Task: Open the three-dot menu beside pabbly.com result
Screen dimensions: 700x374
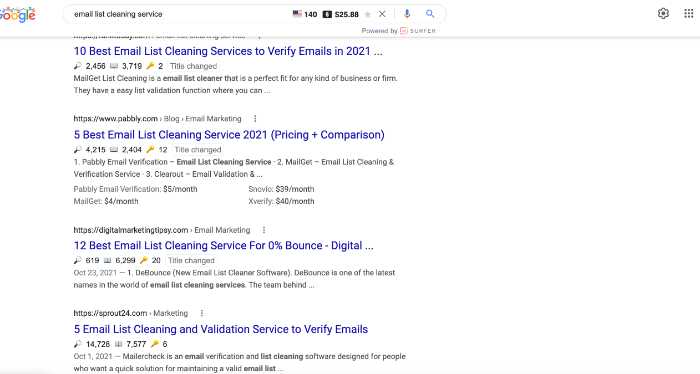Action: click(255, 119)
